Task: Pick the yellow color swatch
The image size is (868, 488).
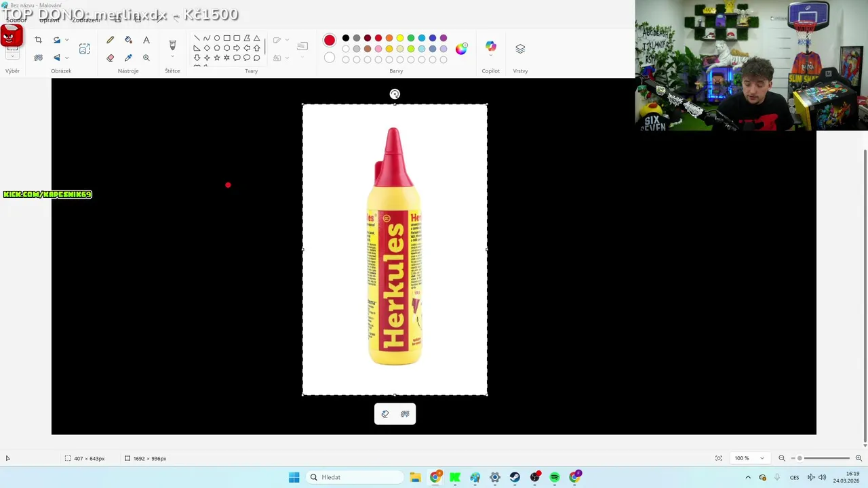Action: pyautogui.click(x=400, y=38)
